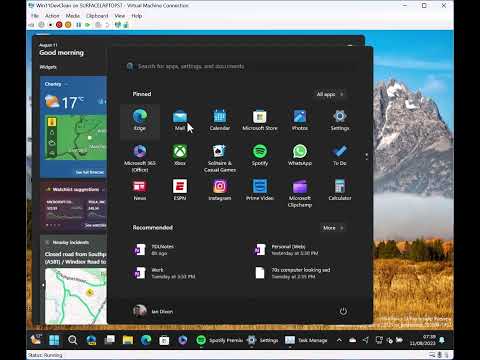Open the Clipboard menu
The image size is (480, 360).
click(x=97, y=16)
